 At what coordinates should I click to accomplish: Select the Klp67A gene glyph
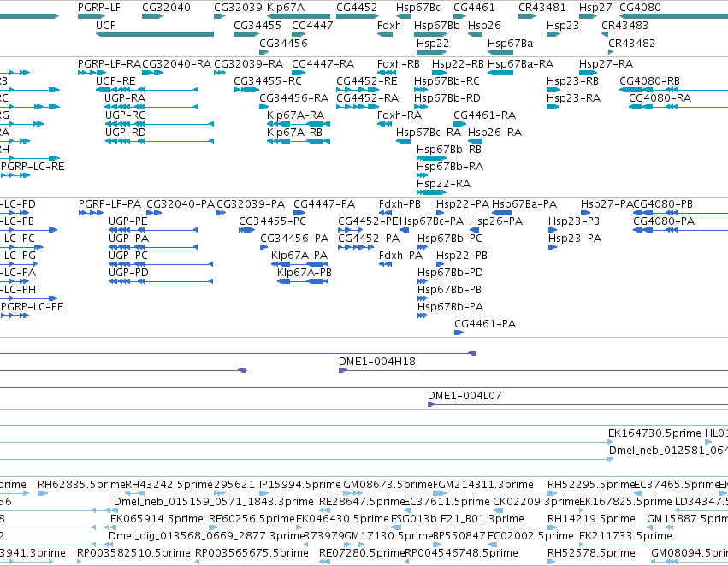[299, 16]
